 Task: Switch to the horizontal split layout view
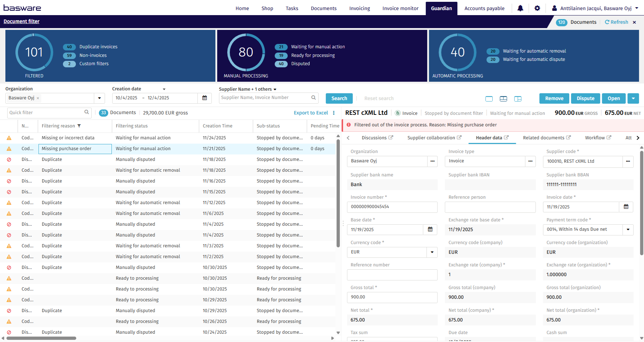click(503, 98)
